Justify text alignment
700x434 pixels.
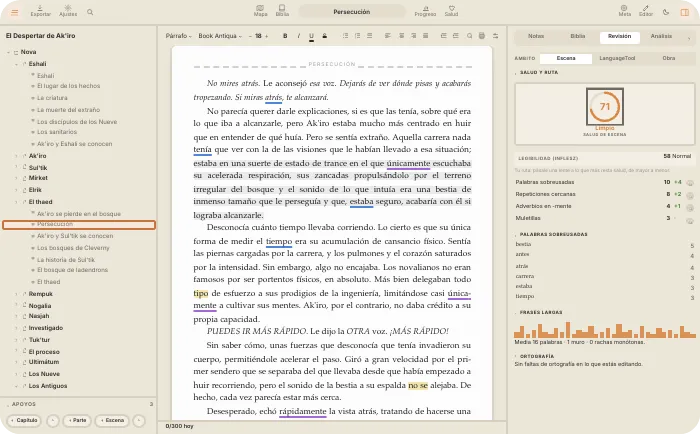[x=425, y=36]
